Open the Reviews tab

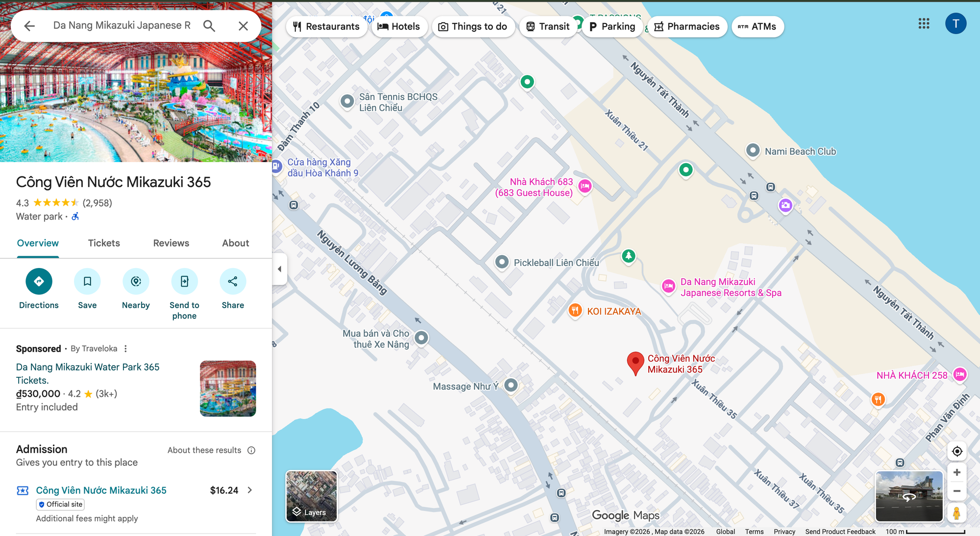(171, 243)
